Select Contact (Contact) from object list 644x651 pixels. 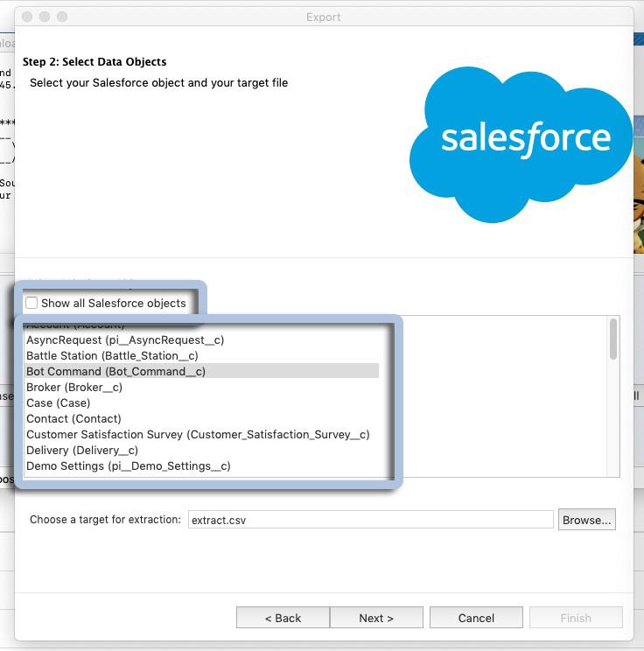[x=73, y=418]
